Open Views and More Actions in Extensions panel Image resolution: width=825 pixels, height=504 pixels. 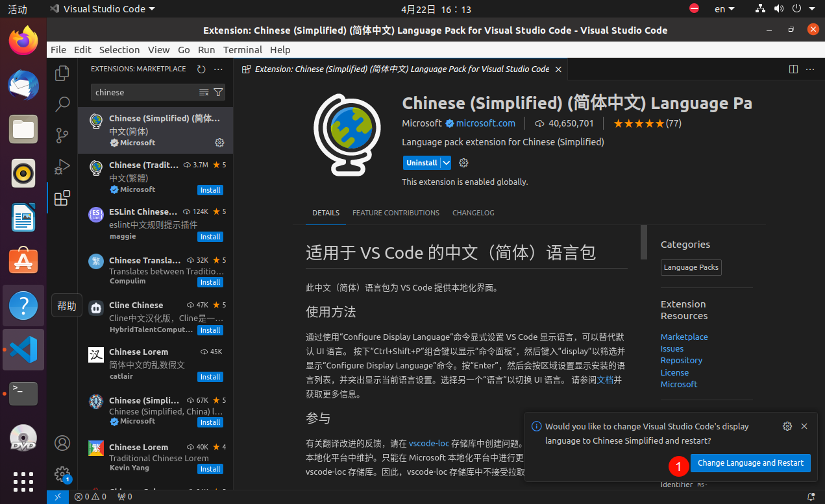(218, 69)
